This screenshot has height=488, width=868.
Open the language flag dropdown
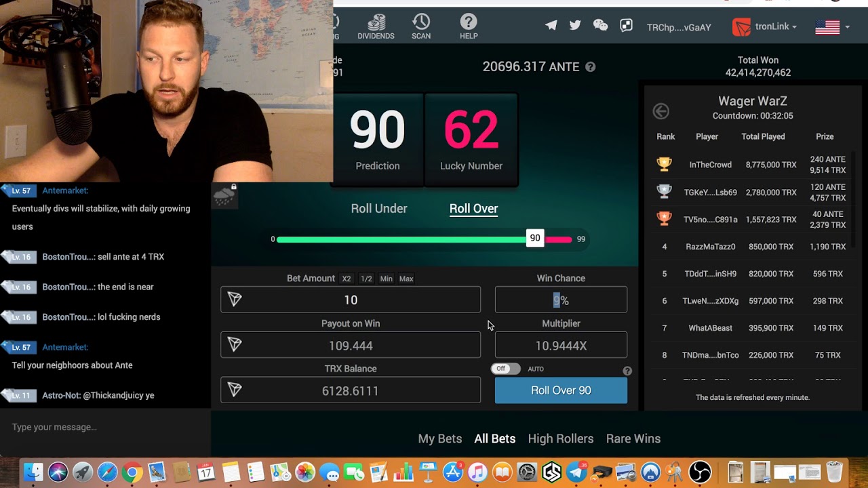click(833, 27)
